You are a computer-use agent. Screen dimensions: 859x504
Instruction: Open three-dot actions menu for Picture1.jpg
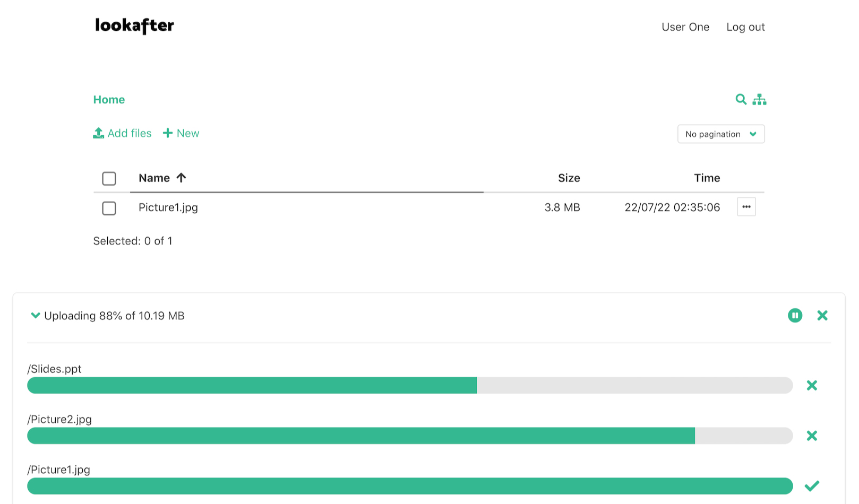coord(746,207)
